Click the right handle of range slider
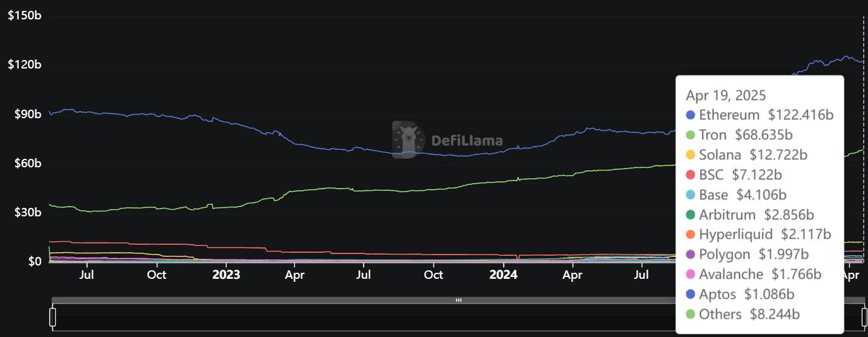 pyautogui.click(x=864, y=317)
